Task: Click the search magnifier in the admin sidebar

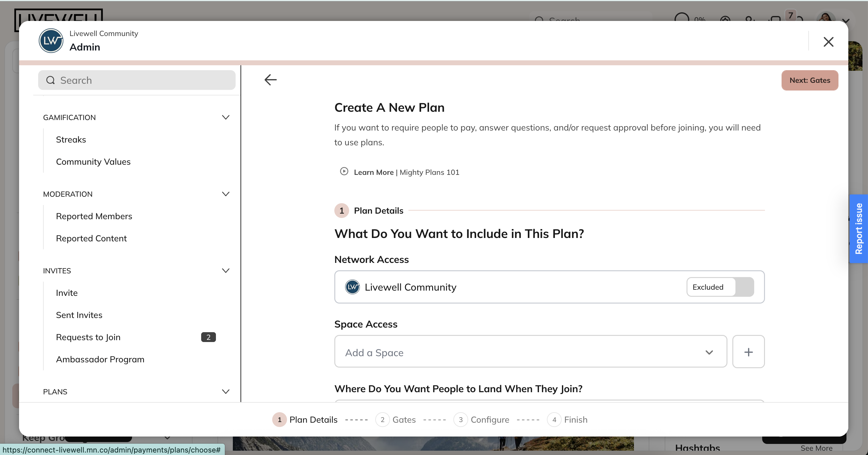Action: tap(50, 80)
